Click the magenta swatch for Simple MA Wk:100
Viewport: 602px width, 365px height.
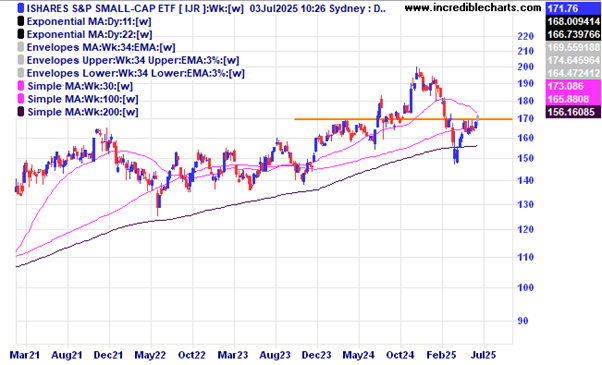(x=21, y=99)
